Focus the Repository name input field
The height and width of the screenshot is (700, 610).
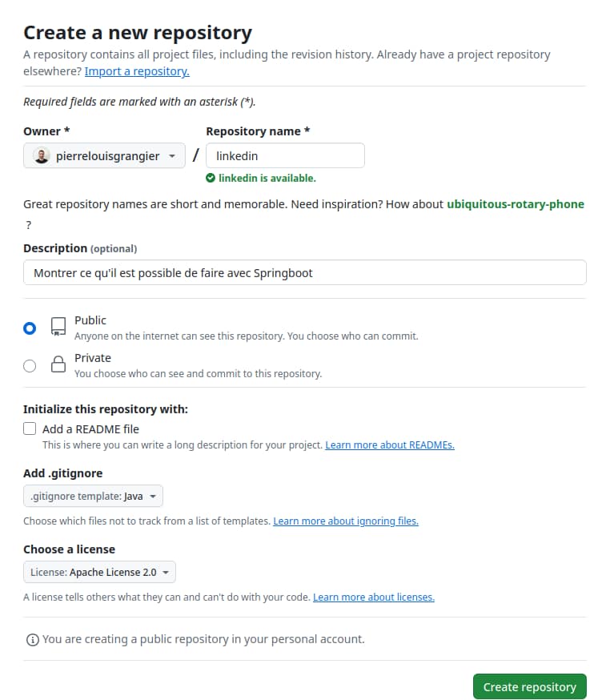[285, 156]
